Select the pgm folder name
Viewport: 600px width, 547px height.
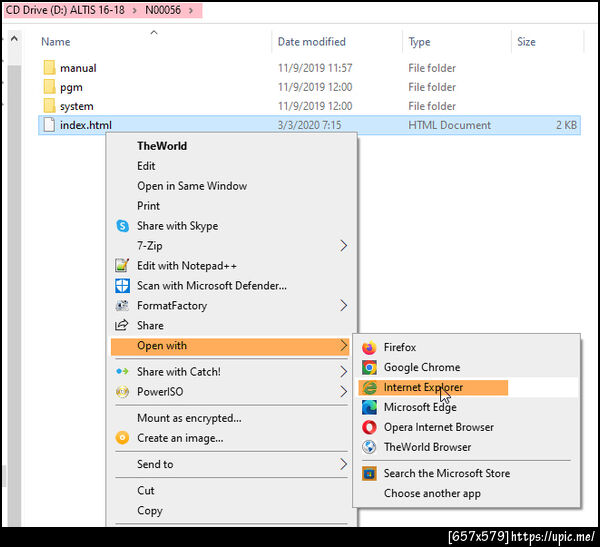(71, 87)
